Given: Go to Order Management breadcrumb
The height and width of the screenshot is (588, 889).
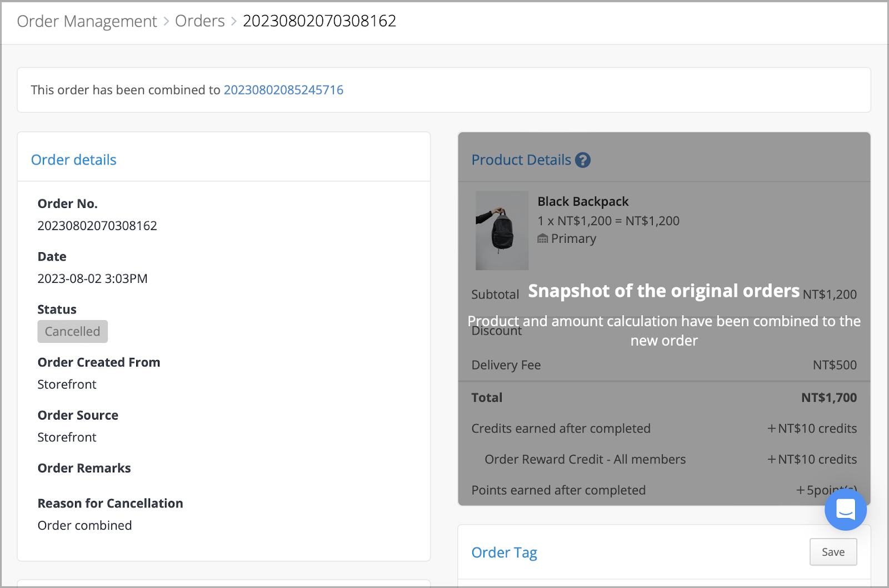Looking at the screenshot, I should [x=87, y=21].
